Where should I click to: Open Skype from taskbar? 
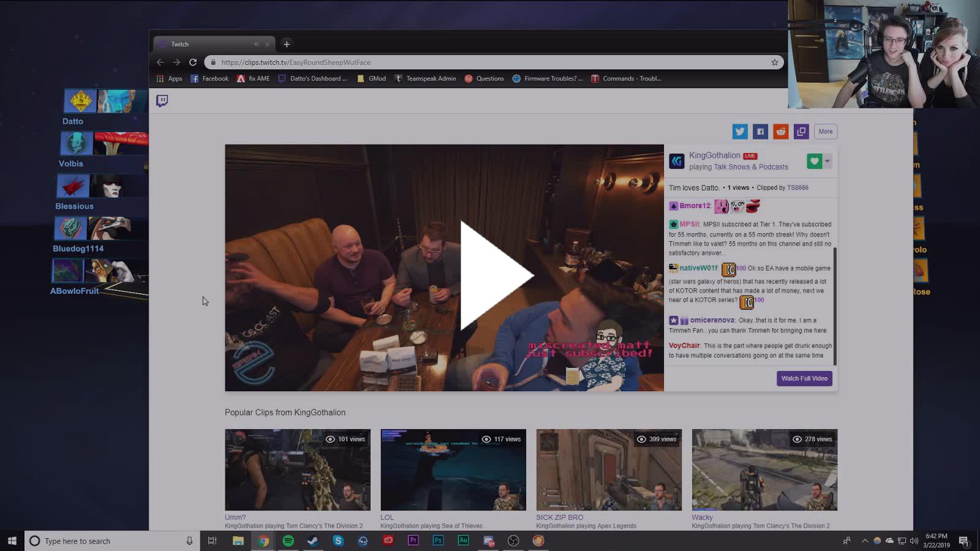click(338, 541)
